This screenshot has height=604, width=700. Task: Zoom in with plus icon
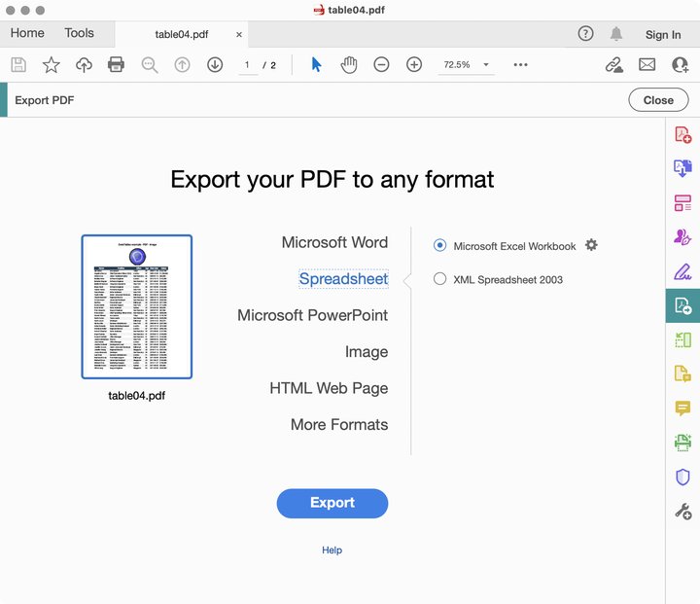414,65
